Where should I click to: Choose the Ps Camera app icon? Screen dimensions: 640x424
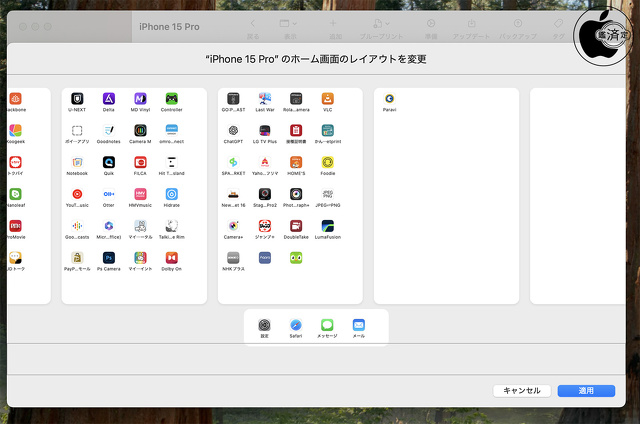(109, 257)
